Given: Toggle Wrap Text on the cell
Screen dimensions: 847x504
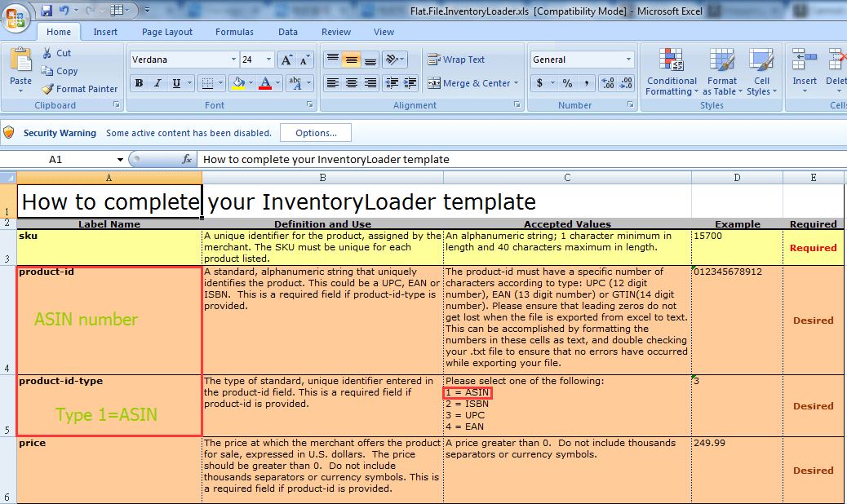Looking at the screenshot, I should [x=456, y=60].
